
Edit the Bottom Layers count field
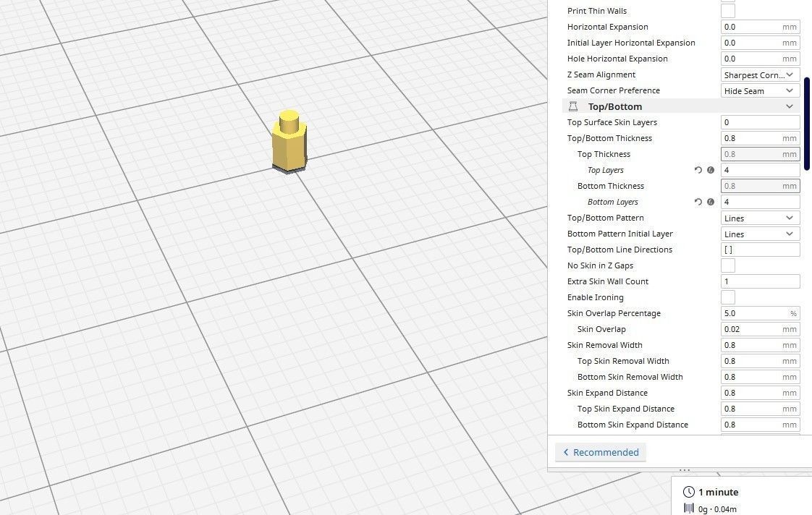click(x=760, y=202)
